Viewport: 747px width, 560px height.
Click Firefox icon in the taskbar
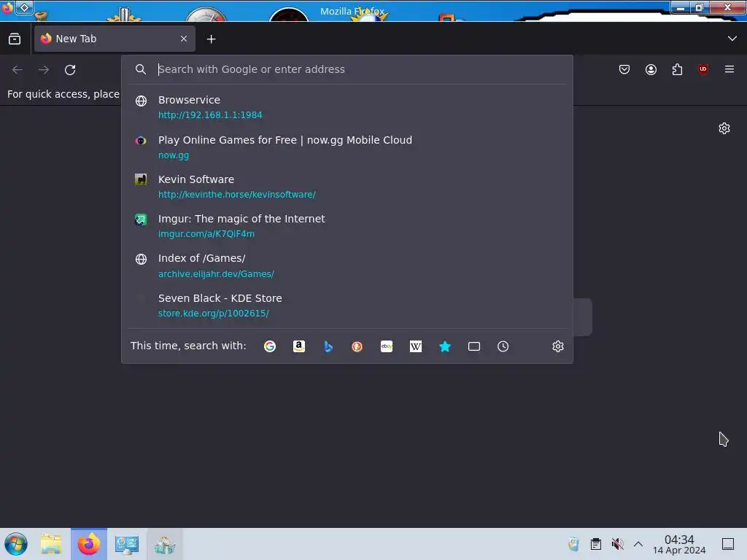click(x=89, y=544)
